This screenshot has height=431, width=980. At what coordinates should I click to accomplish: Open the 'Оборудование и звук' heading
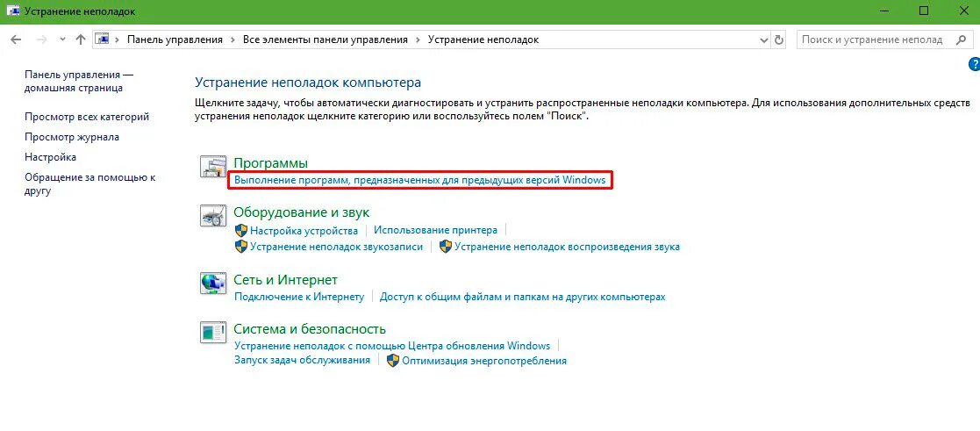pyautogui.click(x=301, y=212)
